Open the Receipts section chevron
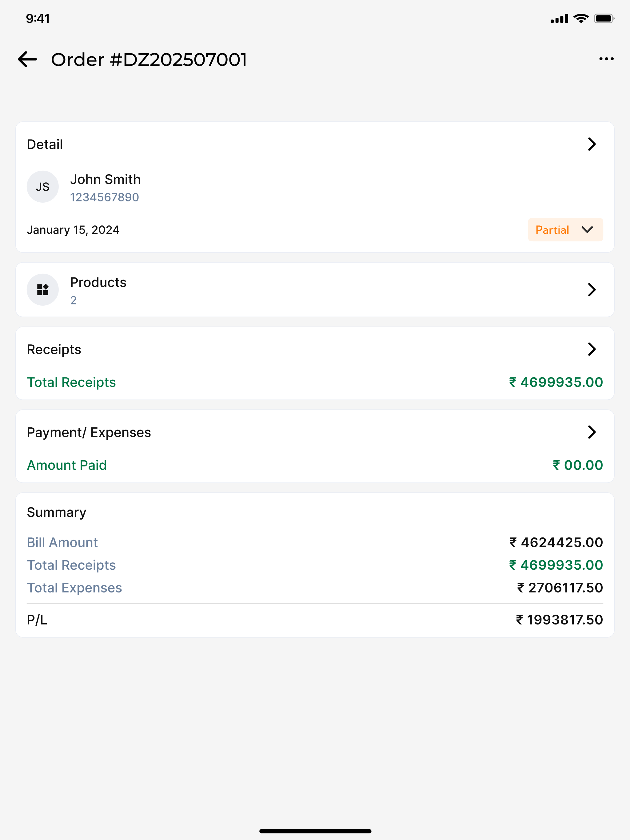This screenshot has height=840, width=630. point(592,349)
